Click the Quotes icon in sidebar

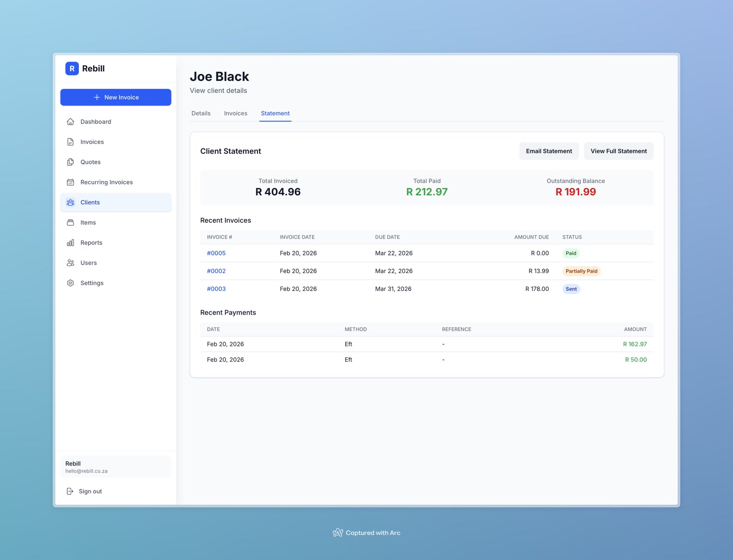click(70, 162)
